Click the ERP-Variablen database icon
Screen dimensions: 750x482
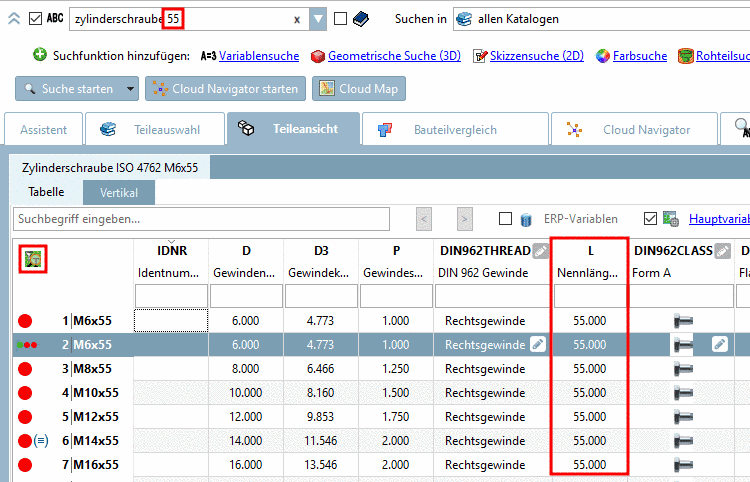point(526,219)
